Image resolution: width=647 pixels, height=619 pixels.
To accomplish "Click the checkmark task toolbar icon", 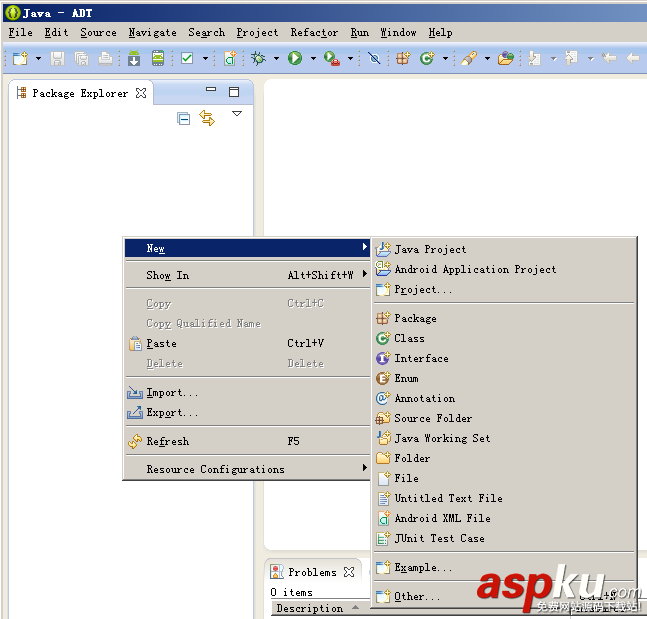I will point(187,59).
